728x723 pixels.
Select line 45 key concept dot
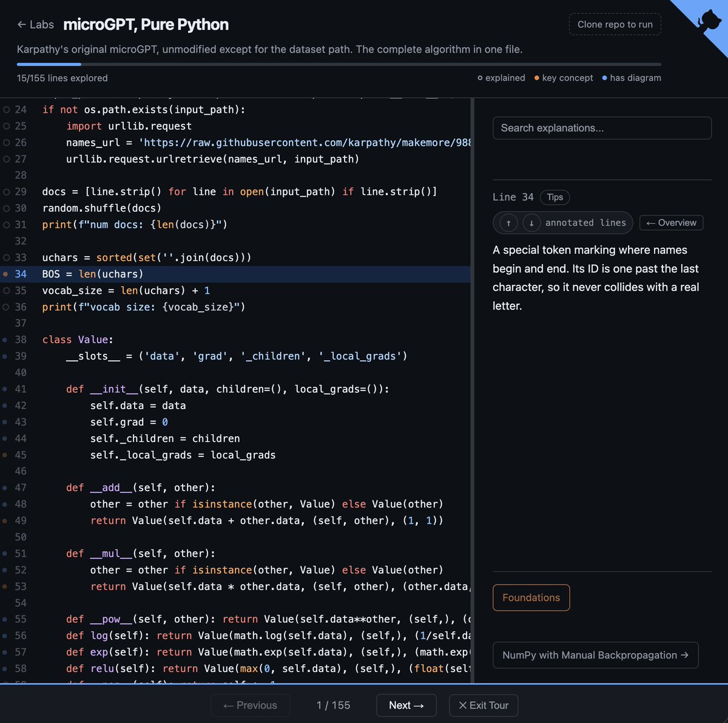(5, 455)
